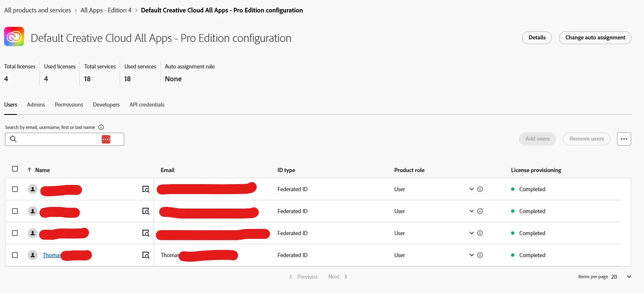Screen dimensions: 644x294
Task: Open the API credentials tab
Action: pos(147,104)
